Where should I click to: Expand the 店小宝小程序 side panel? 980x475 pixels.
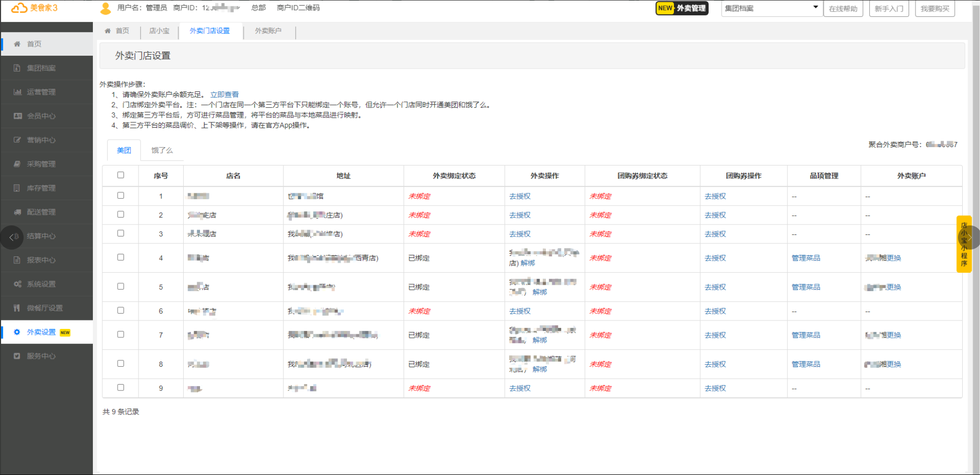point(969,237)
